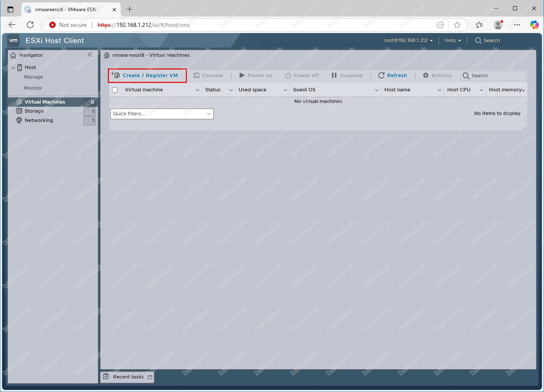This screenshot has width=544, height=392.
Task: Click the Host server icon
Action: coord(20,67)
